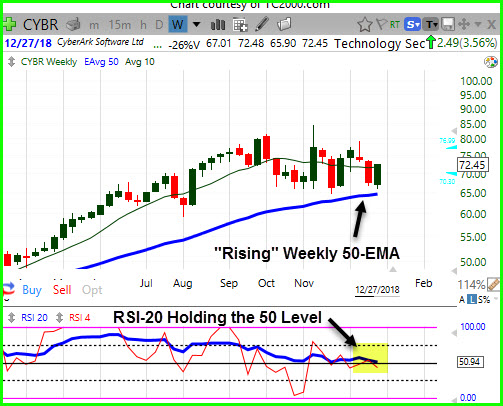The image size is (503, 406).
Task: Select the L logarithmic scale option
Action: pos(472,299)
